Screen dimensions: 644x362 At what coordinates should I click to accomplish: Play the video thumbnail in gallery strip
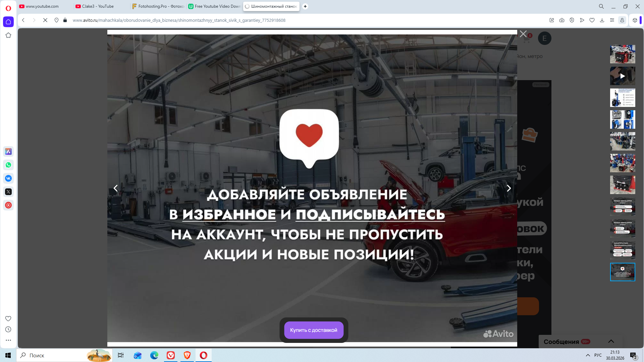[x=622, y=76]
